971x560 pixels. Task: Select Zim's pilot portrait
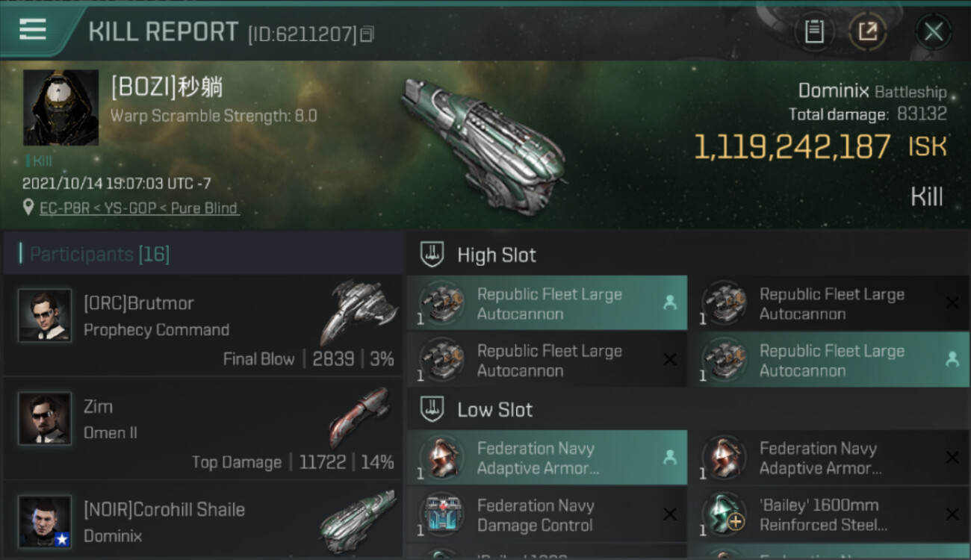45,419
